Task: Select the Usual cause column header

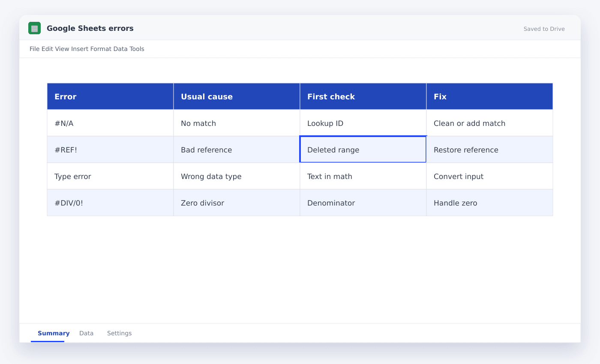Action: 237,96
